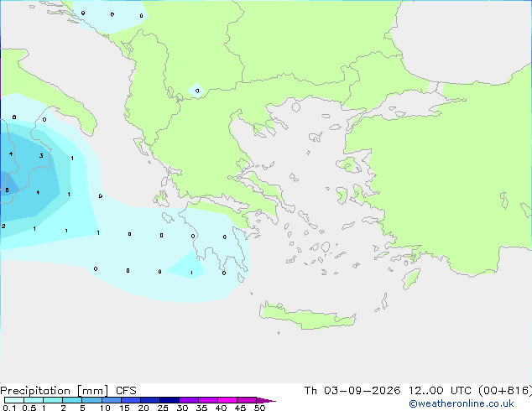Click the 'Th 03-09-2026 12..00 UTC' date label
The image size is (532, 411).
(x=389, y=391)
